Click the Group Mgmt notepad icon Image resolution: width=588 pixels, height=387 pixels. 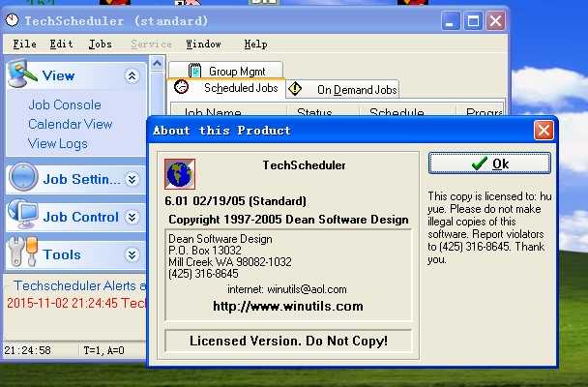coord(194,71)
